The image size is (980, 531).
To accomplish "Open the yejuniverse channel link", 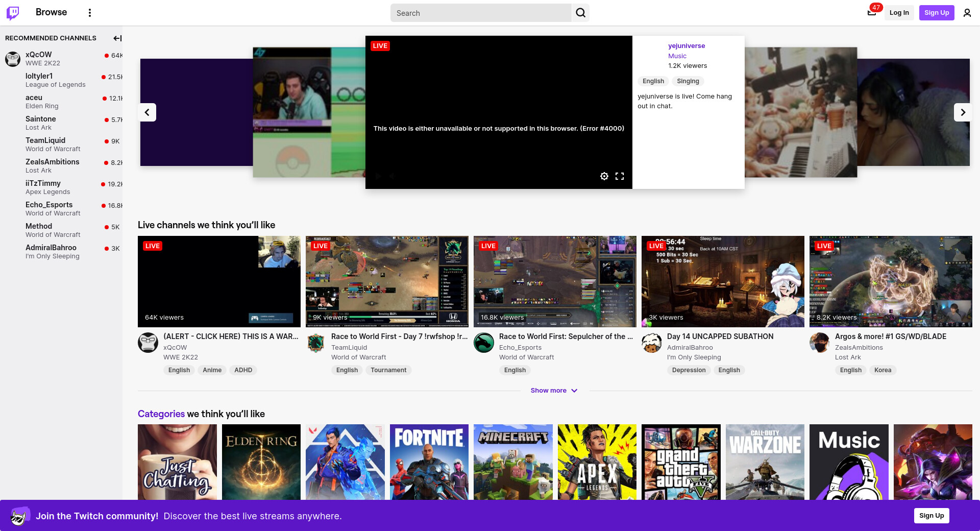I will tap(687, 46).
